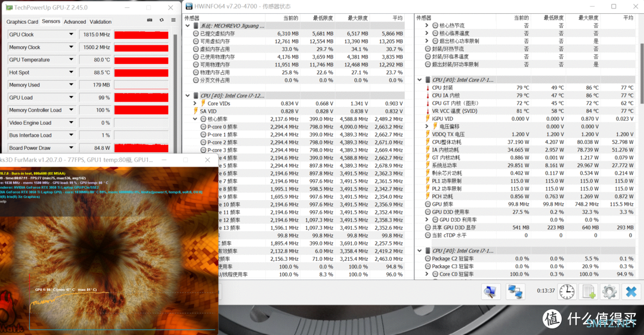Select the 已使用物理内存 row
Viewport: 644px width, 335px height.
[295, 57]
